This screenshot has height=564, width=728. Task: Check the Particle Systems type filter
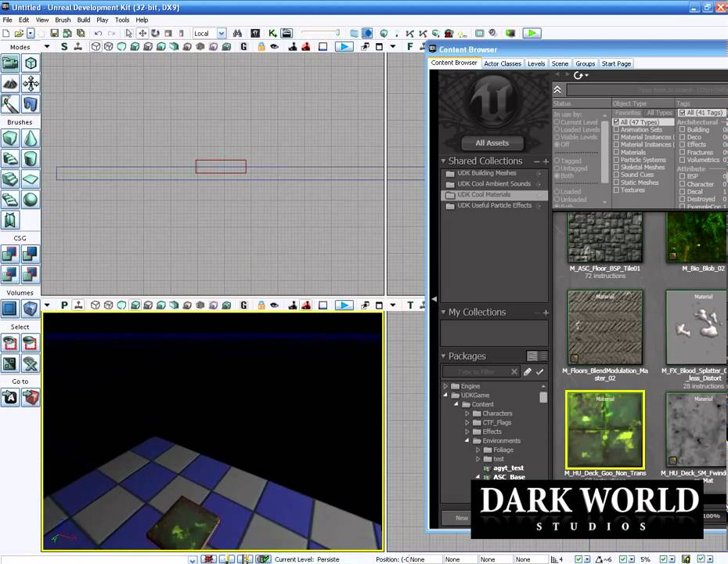pyautogui.click(x=616, y=160)
